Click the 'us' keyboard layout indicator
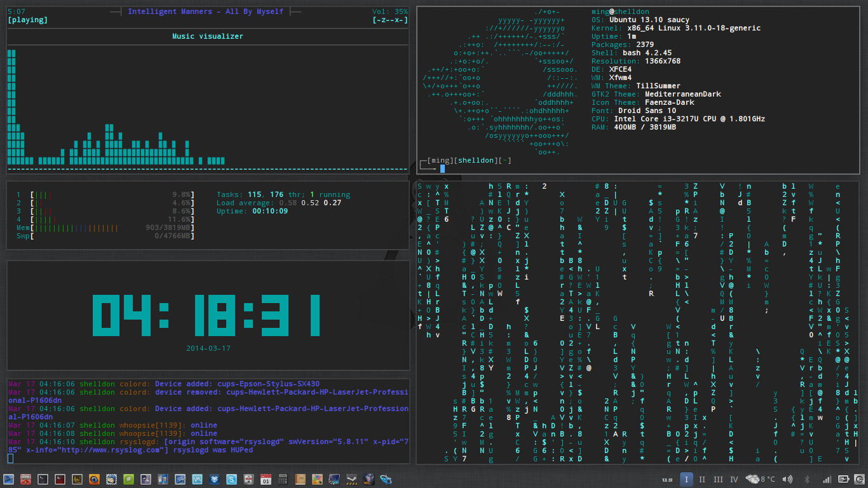The height and width of the screenshot is (488, 868). click(x=667, y=480)
